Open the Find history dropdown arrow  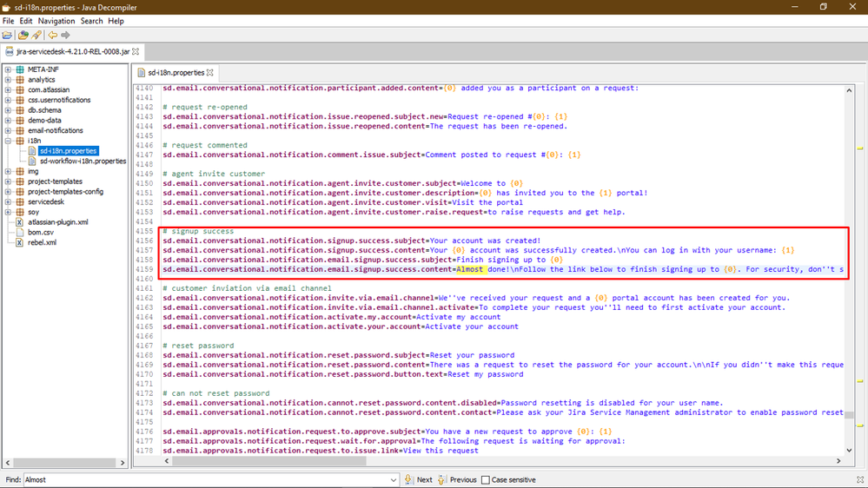coord(394,479)
